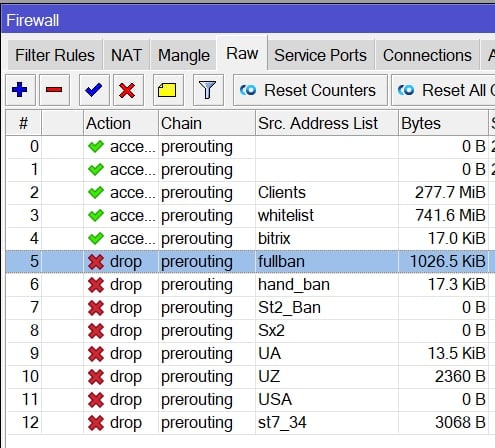The height and width of the screenshot is (448, 495).
Task: Add a new rule with the plus icon
Action: pos(20,90)
